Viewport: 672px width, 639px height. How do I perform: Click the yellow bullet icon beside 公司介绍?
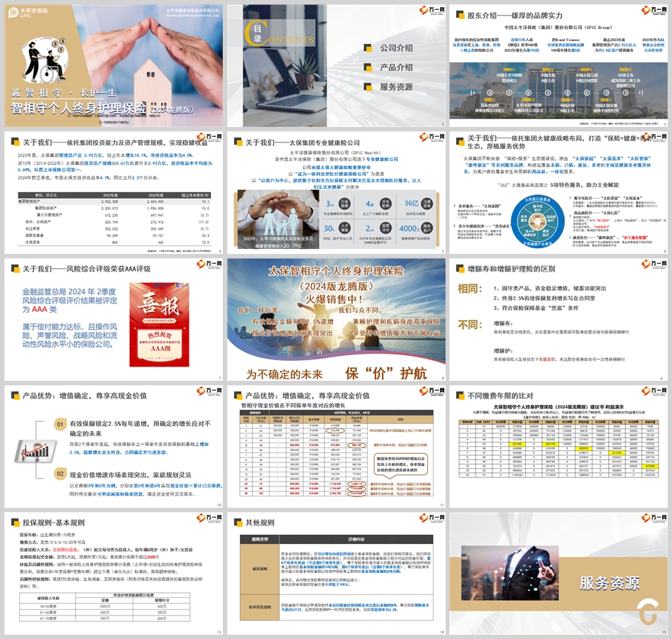point(368,48)
